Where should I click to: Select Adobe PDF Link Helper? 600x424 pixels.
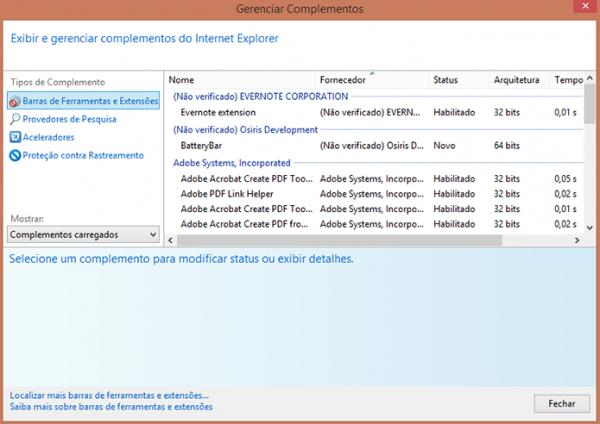(375, 194)
